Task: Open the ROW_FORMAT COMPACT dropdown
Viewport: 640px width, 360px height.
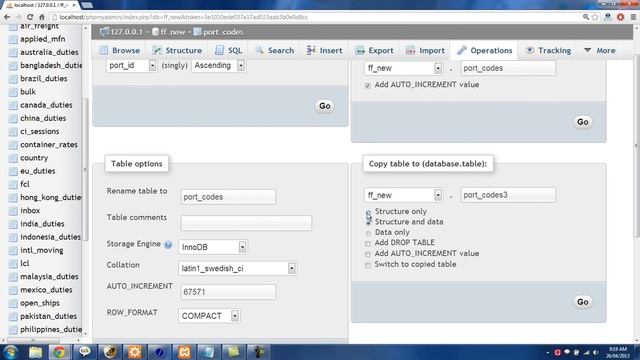Action: [209, 316]
